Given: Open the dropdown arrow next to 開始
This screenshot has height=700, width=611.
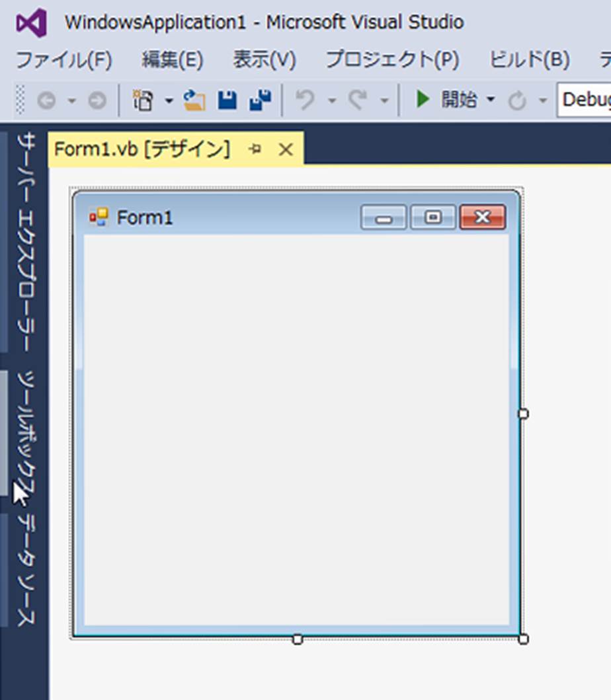Looking at the screenshot, I should pos(490,100).
